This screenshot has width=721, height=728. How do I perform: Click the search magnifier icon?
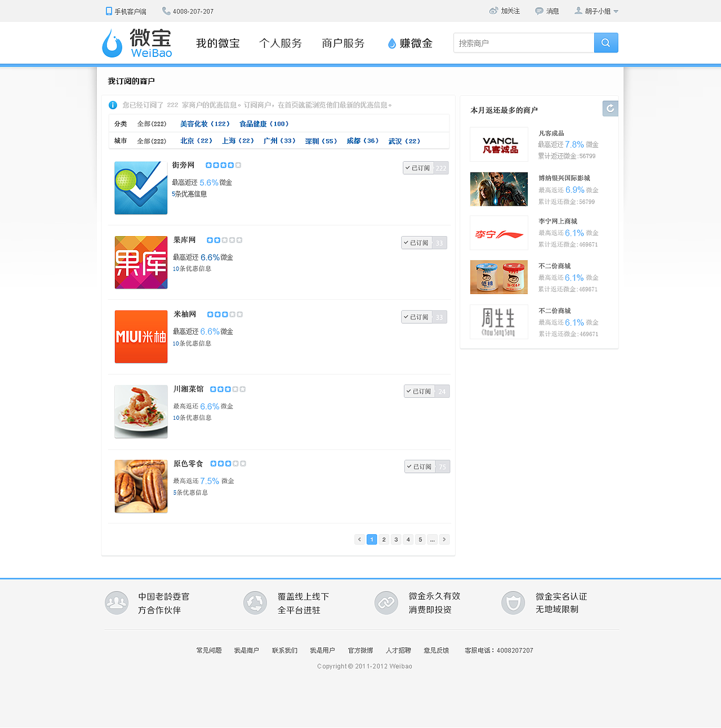(x=606, y=42)
